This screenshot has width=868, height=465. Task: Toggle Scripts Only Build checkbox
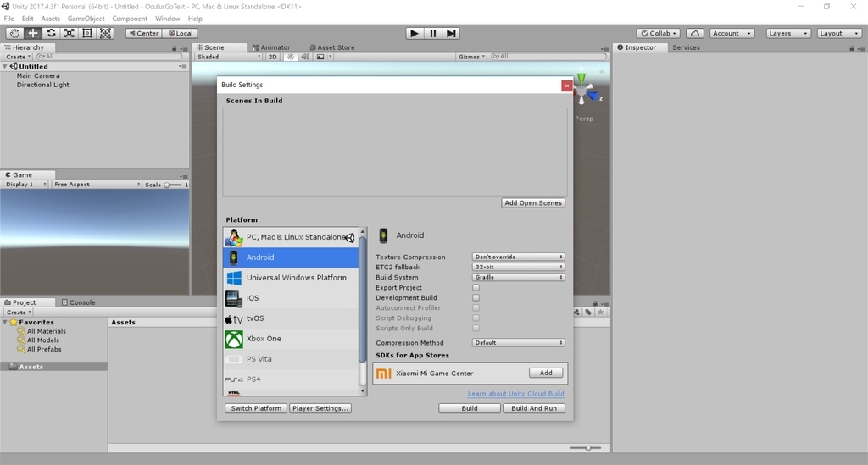click(x=476, y=328)
